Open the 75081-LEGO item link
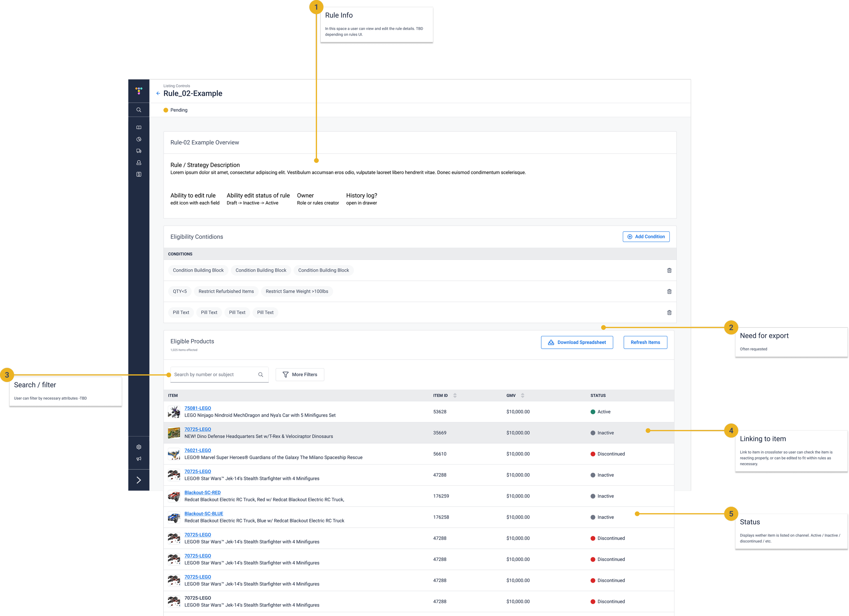 [198, 408]
